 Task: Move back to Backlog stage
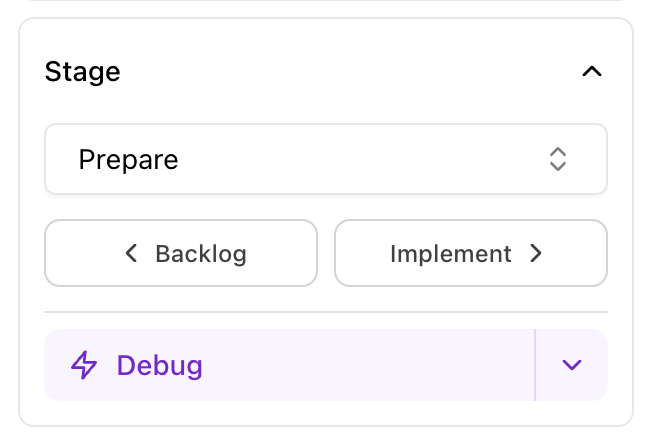tap(181, 254)
